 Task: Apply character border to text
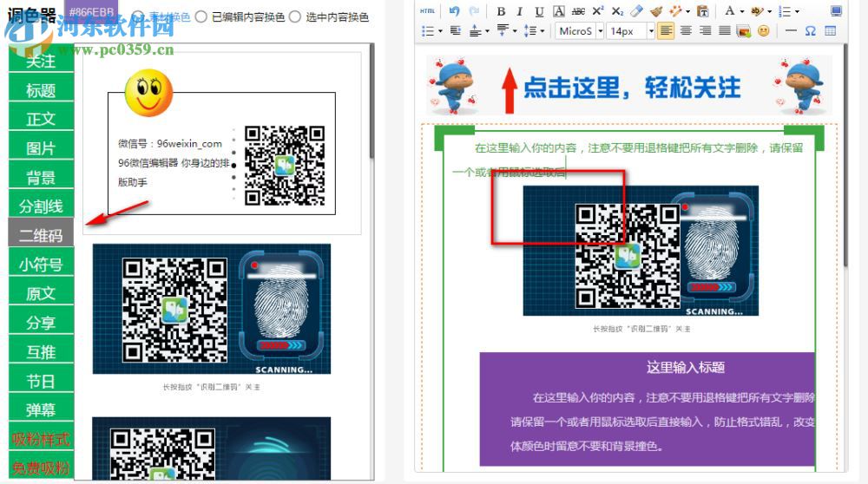point(559,11)
